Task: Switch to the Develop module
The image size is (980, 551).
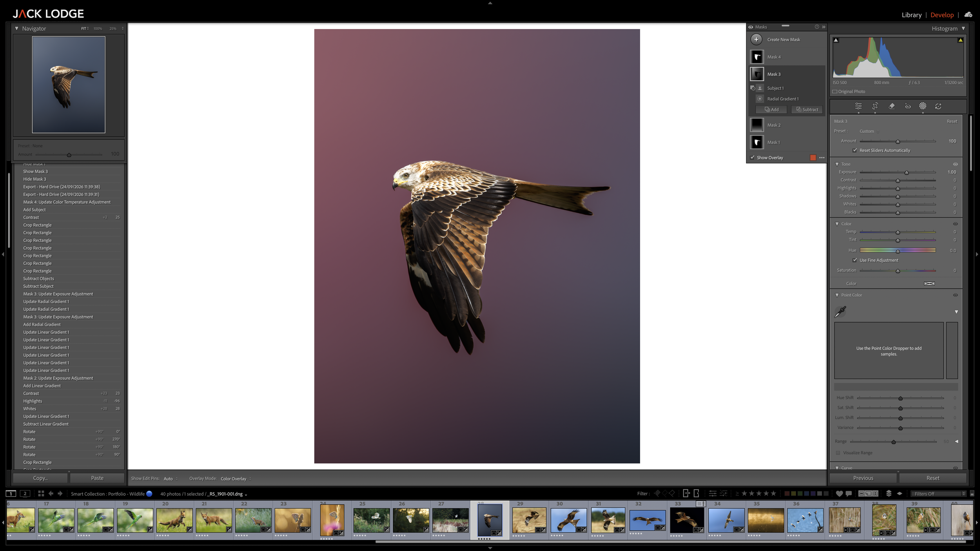Action: click(x=942, y=15)
